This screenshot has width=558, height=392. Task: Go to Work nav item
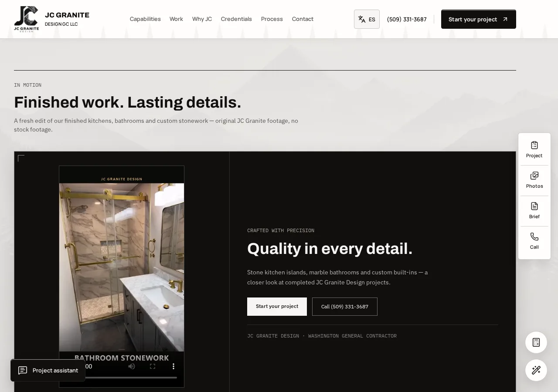coord(176,19)
